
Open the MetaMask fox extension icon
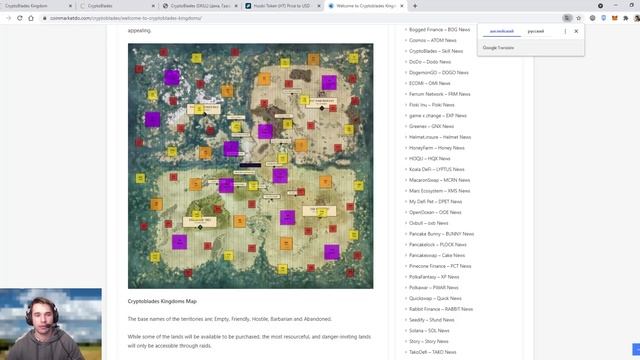[615, 18]
